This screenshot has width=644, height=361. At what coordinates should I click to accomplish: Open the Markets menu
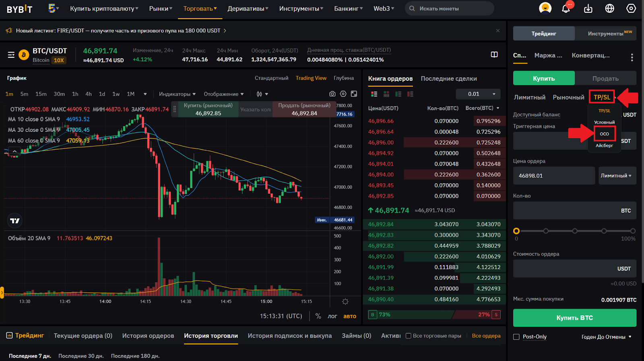161,8
